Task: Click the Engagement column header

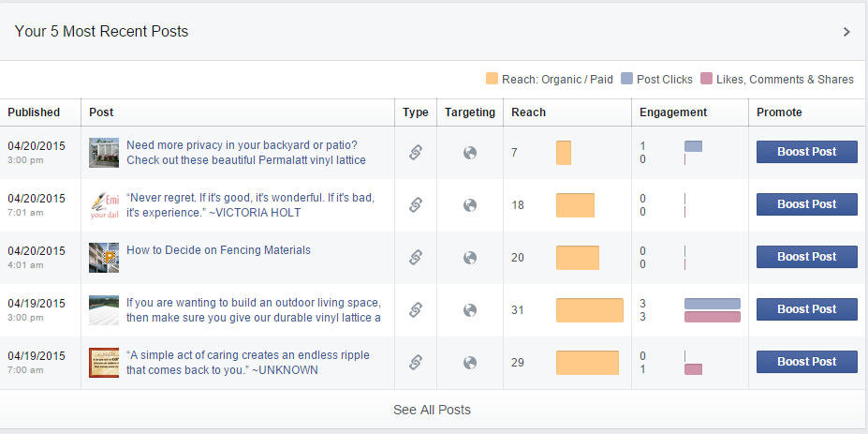Action: click(x=672, y=112)
